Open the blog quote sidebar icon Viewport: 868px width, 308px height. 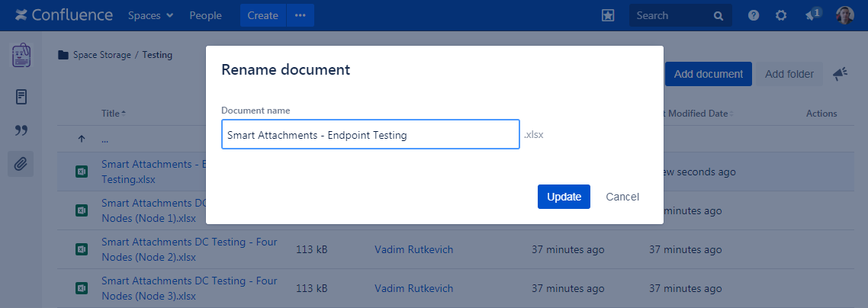21,130
